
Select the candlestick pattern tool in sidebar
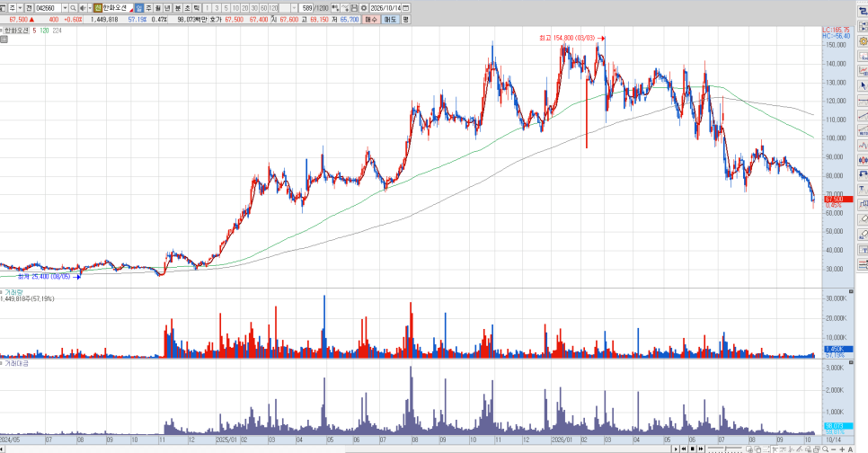click(x=863, y=160)
